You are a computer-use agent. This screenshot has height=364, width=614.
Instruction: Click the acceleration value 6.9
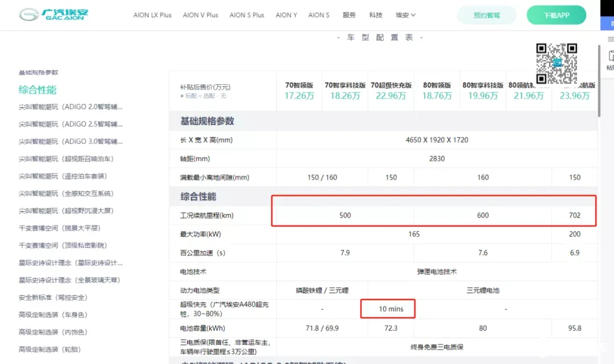point(574,253)
